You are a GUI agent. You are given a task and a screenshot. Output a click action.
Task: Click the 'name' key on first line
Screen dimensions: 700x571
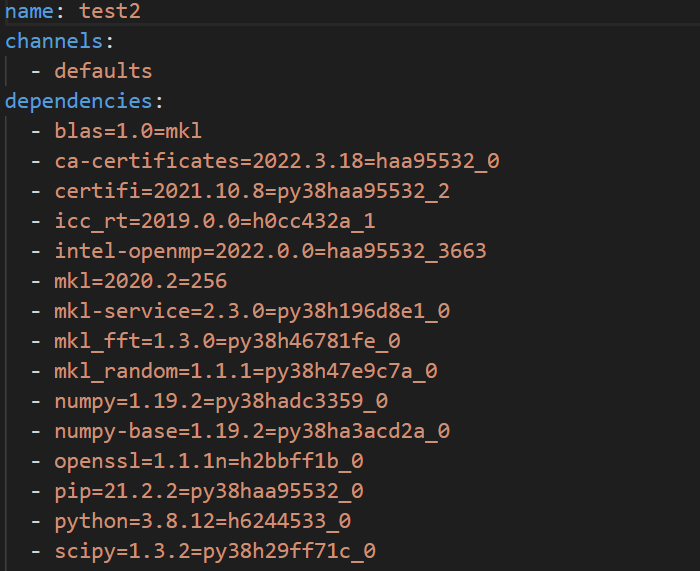(29, 11)
